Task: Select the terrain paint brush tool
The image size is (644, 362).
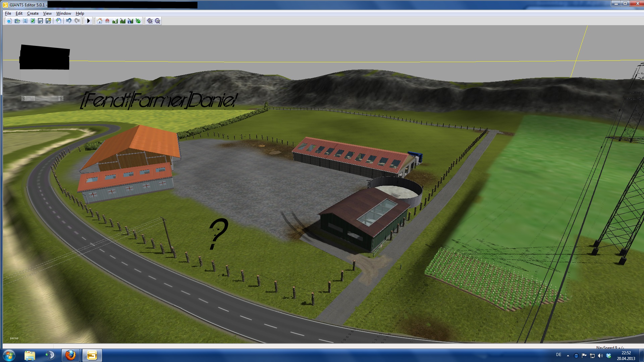Action: click(x=123, y=21)
